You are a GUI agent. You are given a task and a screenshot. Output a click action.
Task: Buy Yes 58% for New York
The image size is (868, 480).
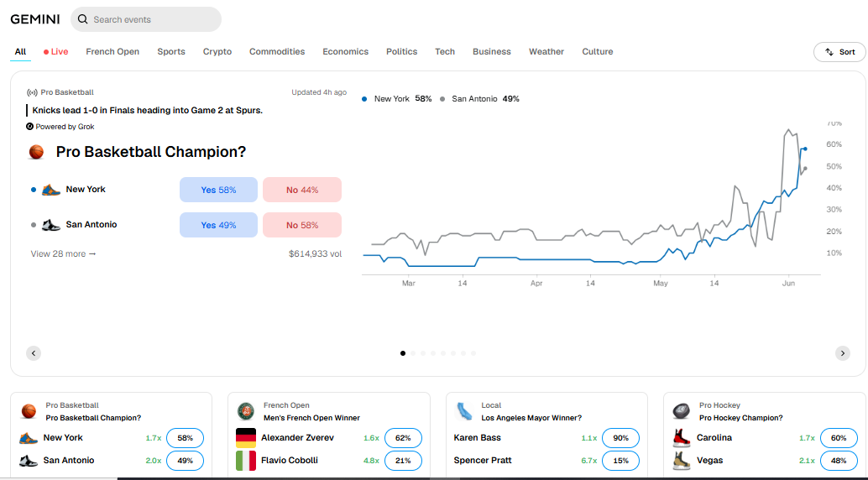218,190
